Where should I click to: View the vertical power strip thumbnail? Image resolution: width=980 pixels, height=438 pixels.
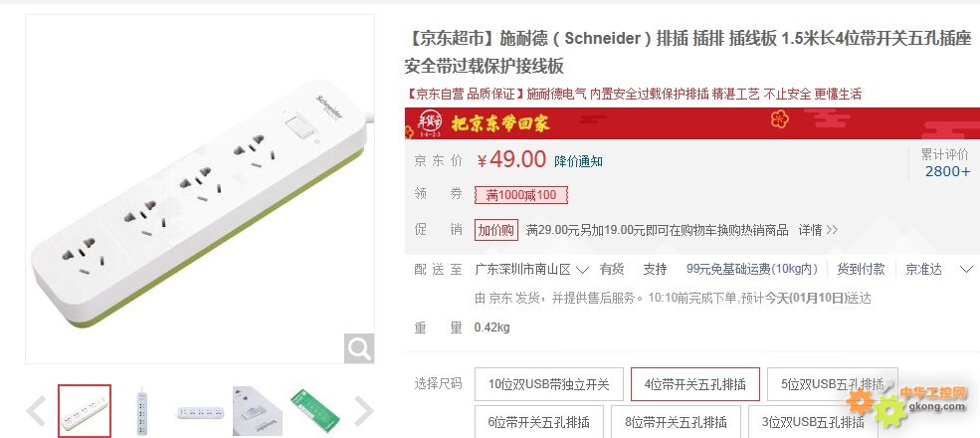tap(142, 411)
